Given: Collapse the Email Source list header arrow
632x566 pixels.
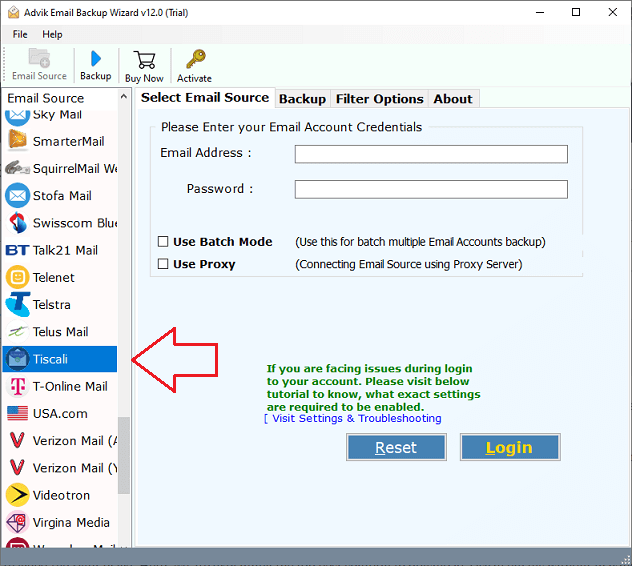Looking at the screenshot, I should point(124,97).
